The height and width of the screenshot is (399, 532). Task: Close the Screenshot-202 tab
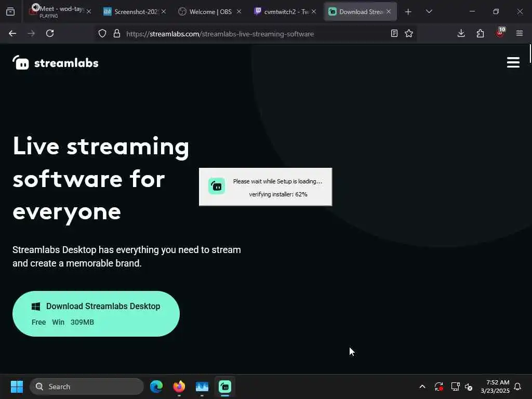[x=164, y=11]
